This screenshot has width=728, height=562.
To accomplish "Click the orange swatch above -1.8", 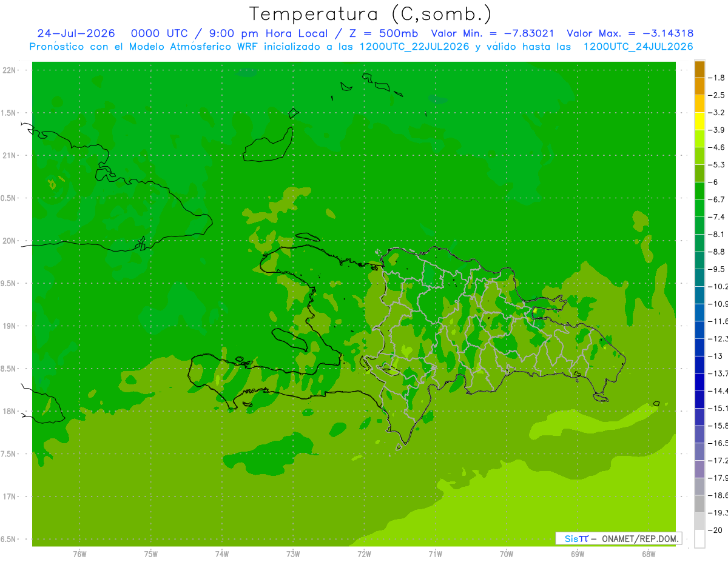I will pyautogui.click(x=699, y=70).
